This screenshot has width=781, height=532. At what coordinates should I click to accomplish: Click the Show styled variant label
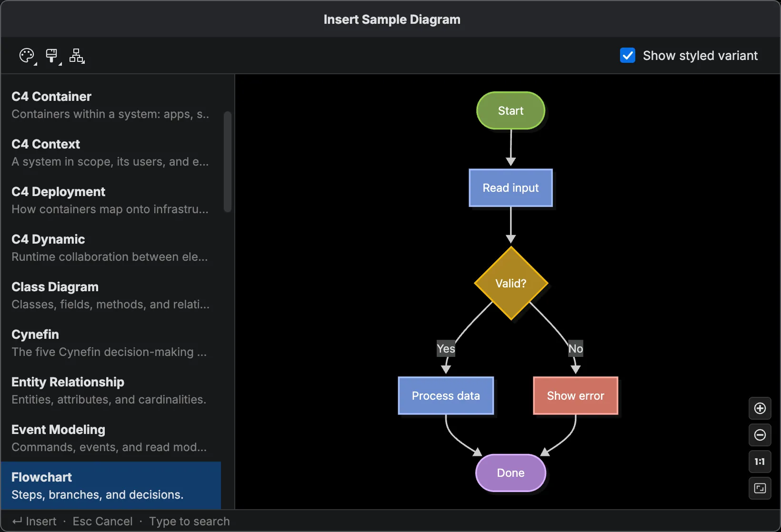pyautogui.click(x=700, y=56)
